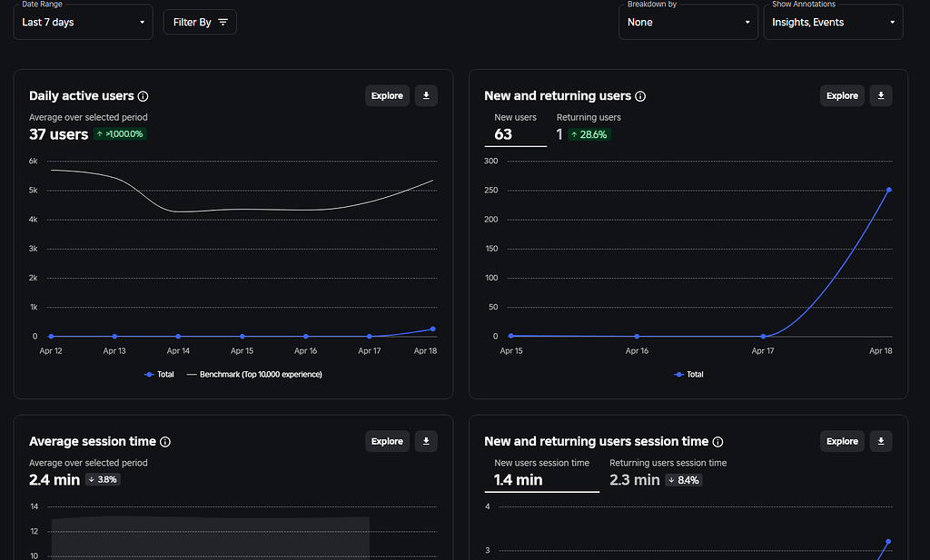Explore the Average session time chart
The height and width of the screenshot is (560, 930).
[x=387, y=441]
